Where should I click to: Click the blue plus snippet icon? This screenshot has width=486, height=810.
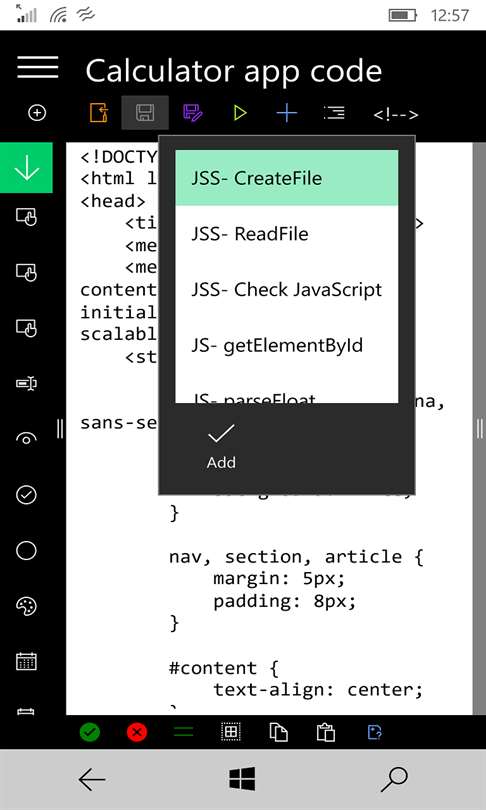point(287,113)
